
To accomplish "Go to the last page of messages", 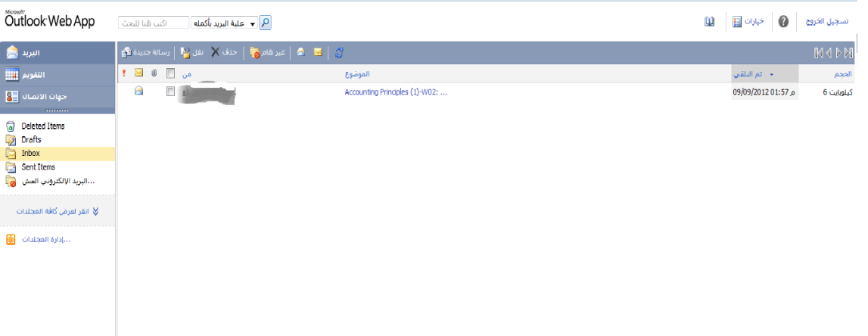I will pyautogui.click(x=849, y=52).
